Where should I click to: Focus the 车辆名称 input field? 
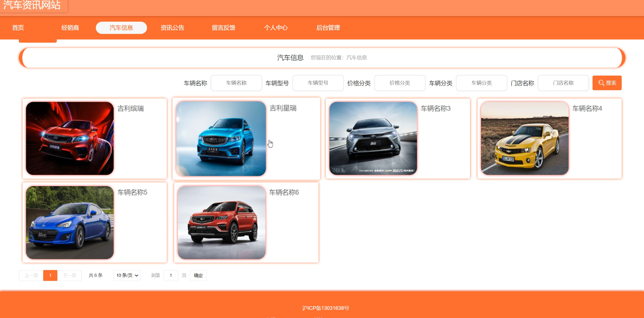[236, 83]
